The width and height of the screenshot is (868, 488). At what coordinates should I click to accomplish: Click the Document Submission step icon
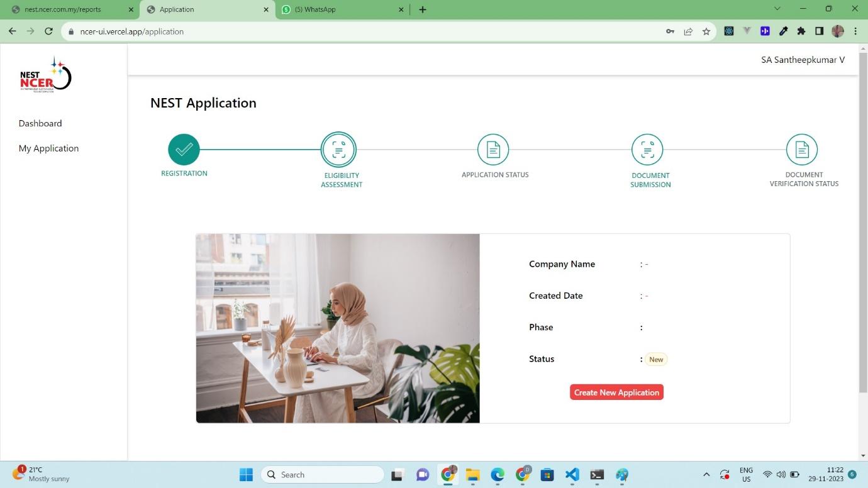click(647, 150)
